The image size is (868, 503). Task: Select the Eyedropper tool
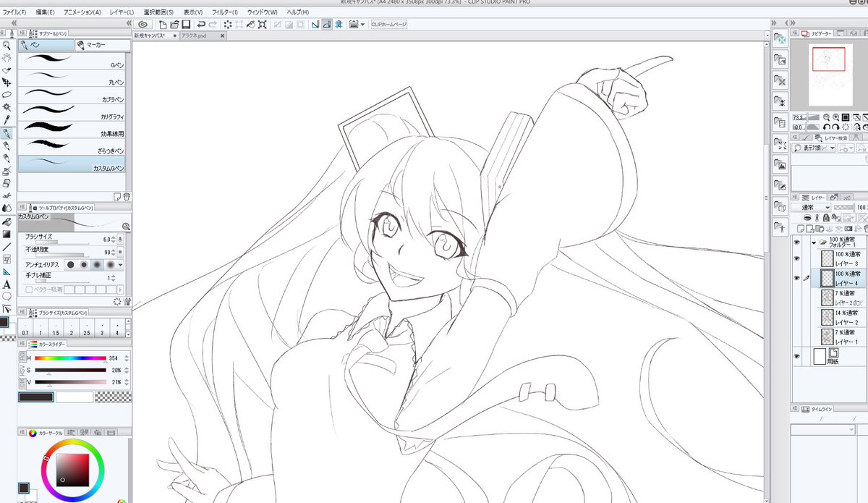tap(7, 119)
